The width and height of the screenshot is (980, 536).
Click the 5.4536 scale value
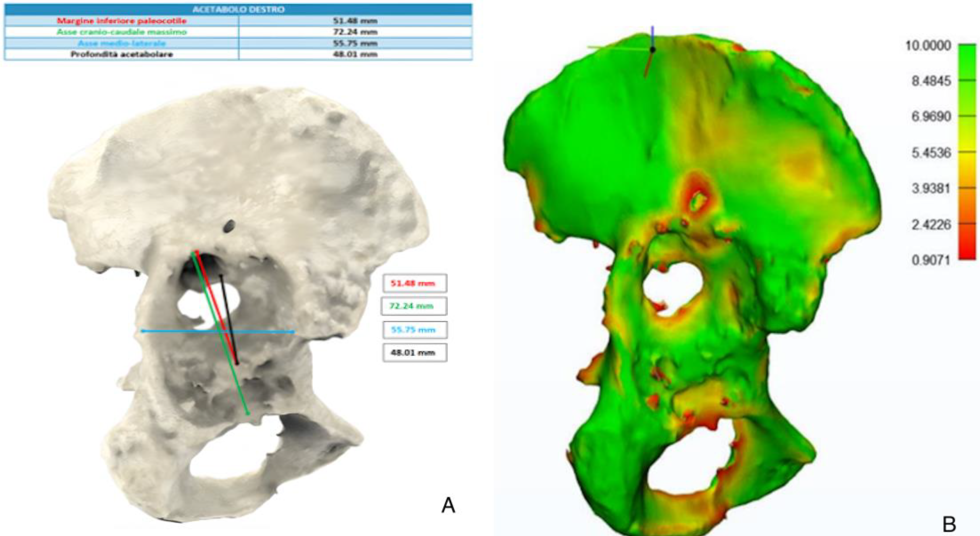pos(931,153)
